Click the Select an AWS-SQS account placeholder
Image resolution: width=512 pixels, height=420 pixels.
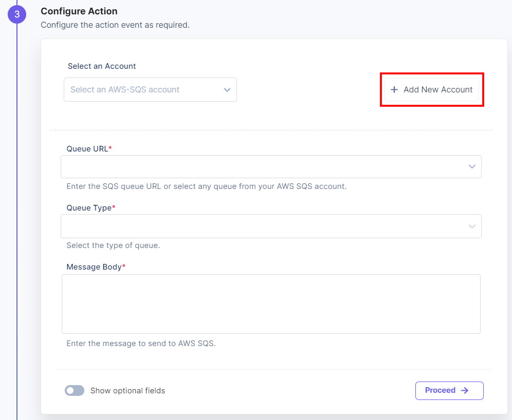coord(125,90)
